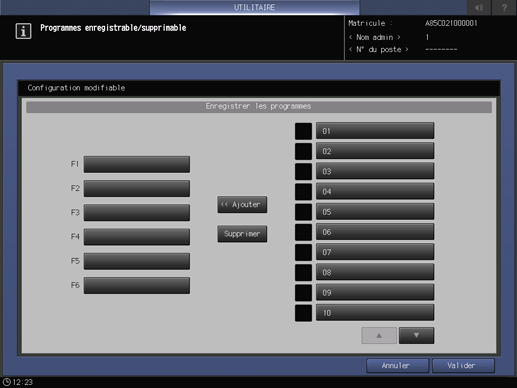Click the N° du poste label
This screenshot has height=388, width=517.
379,49
